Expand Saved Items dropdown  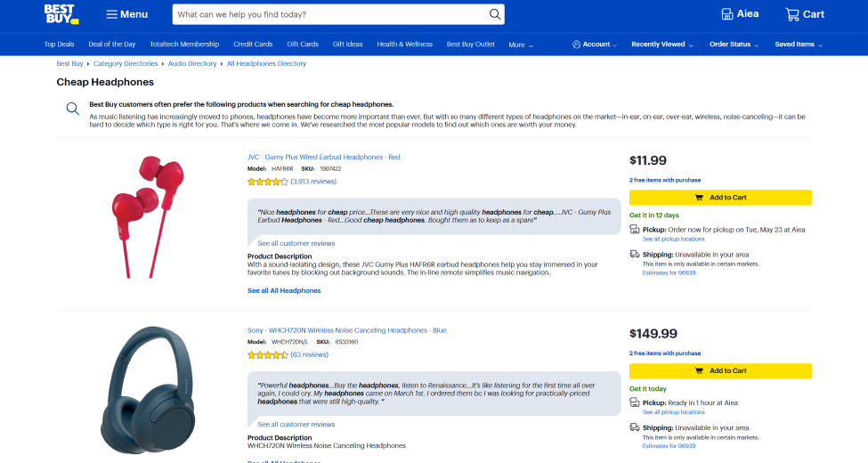point(799,45)
